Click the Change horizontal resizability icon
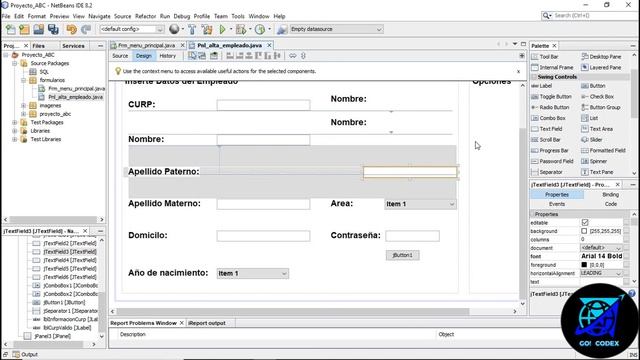This screenshot has width=640, height=360. [293, 56]
